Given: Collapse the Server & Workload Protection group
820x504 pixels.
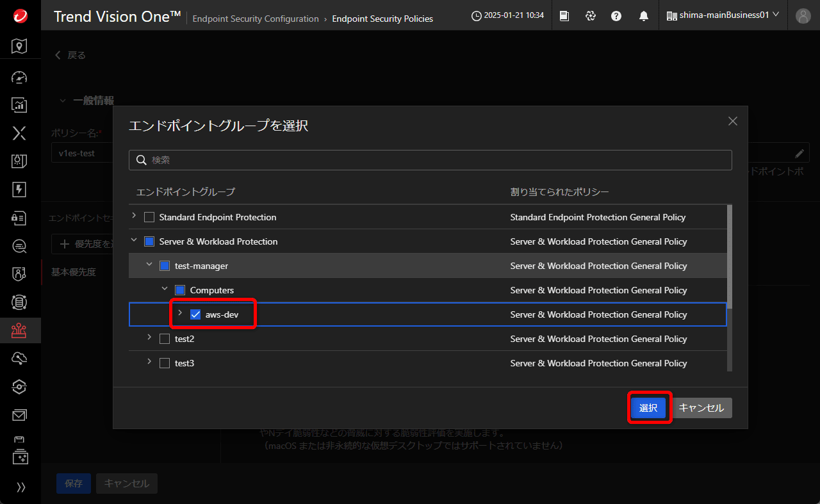Looking at the screenshot, I should tap(134, 241).
